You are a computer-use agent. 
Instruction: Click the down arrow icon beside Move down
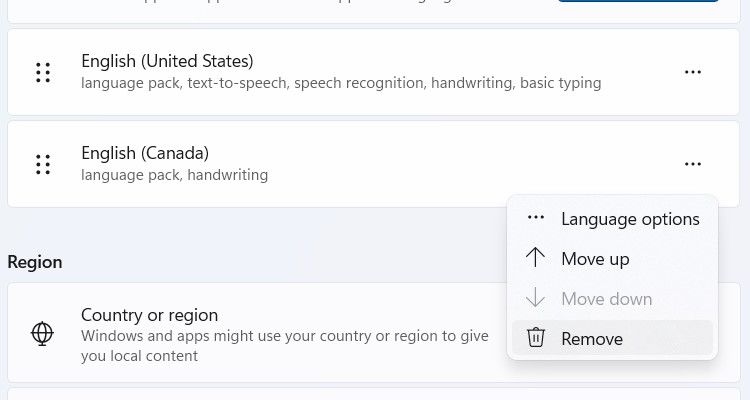536,298
